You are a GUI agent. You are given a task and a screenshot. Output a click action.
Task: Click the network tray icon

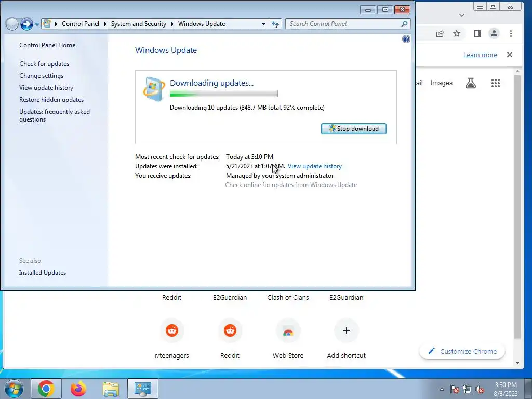[467, 389]
